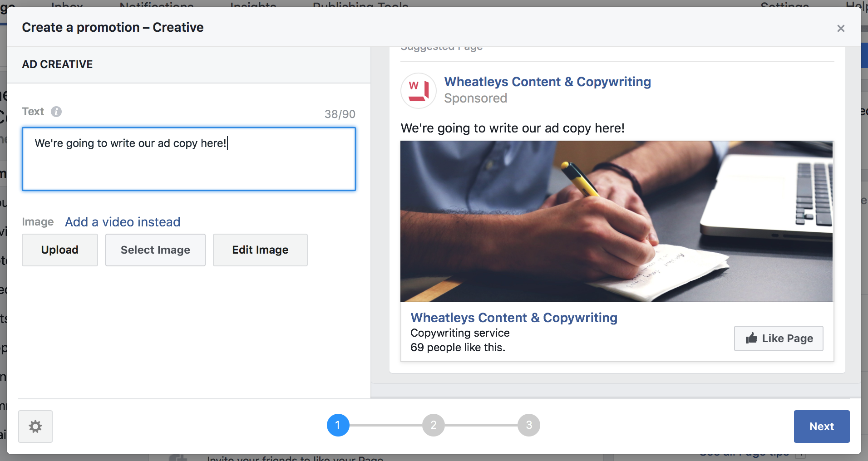Viewport: 868px width, 461px height.
Task: Focus the ad text input box
Action: 189,159
